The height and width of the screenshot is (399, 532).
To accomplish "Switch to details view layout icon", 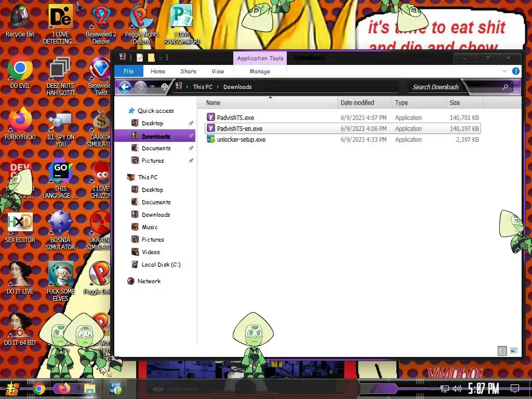I will [x=502, y=351].
